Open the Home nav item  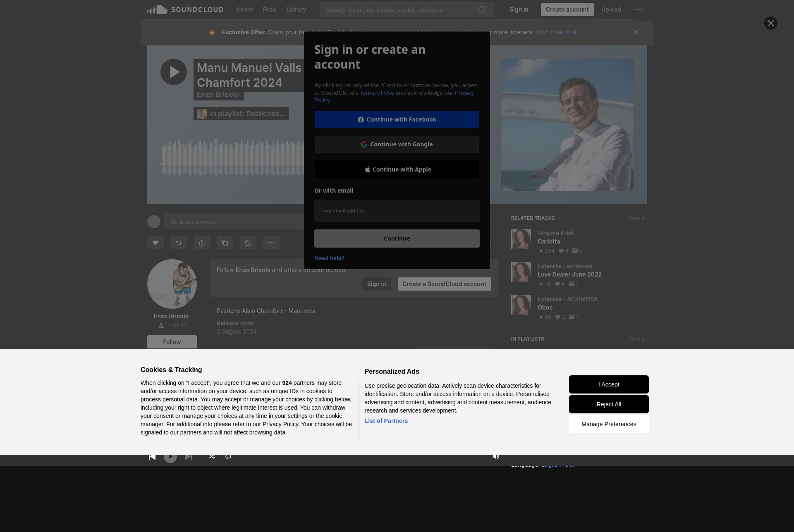244,10
